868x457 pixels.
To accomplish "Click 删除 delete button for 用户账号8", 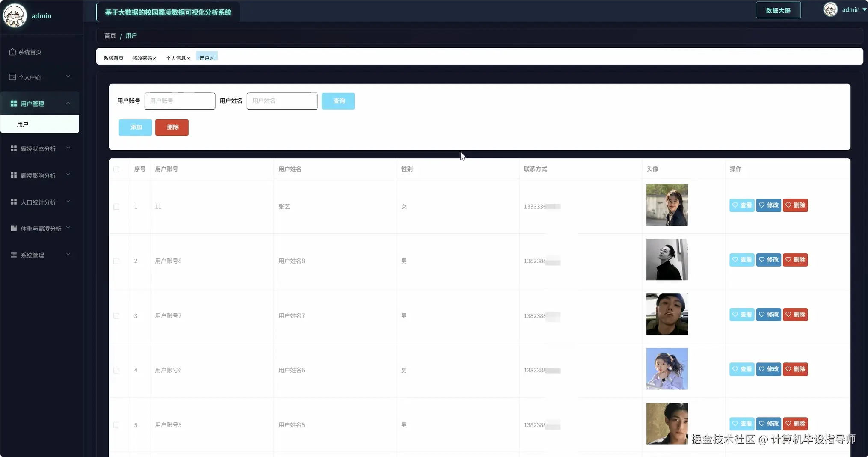I will coord(795,260).
